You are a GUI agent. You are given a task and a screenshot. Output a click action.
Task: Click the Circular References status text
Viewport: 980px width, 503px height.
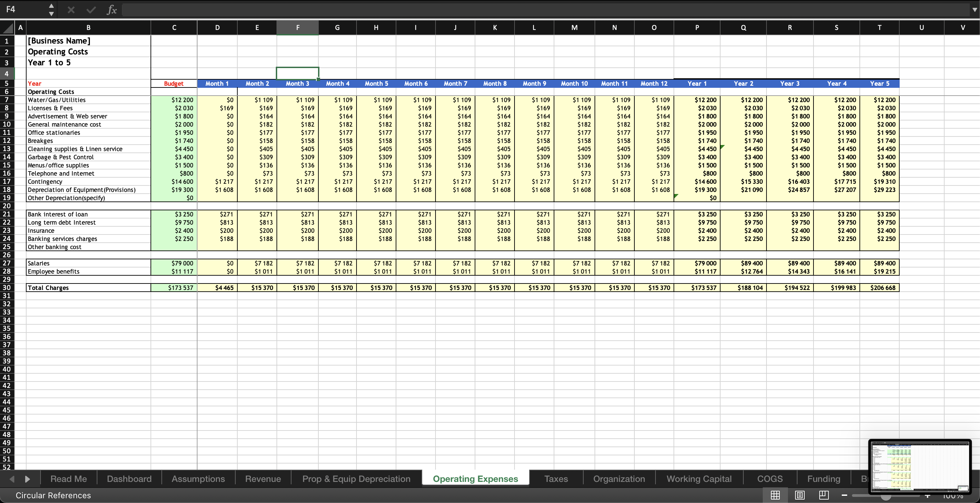pyautogui.click(x=53, y=495)
